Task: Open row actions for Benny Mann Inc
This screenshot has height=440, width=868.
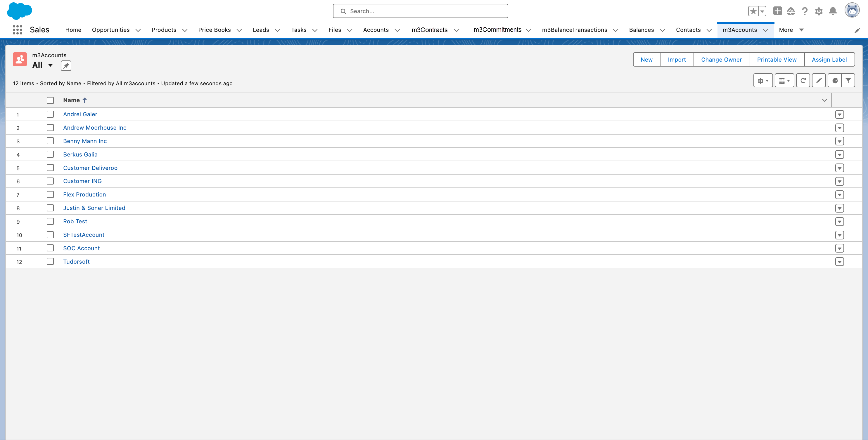Action: point(839,141)
